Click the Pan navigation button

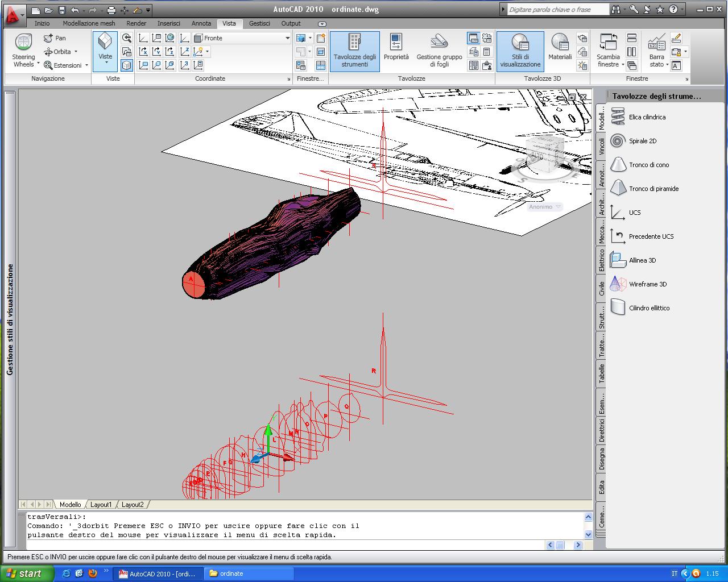click(55, 38)
